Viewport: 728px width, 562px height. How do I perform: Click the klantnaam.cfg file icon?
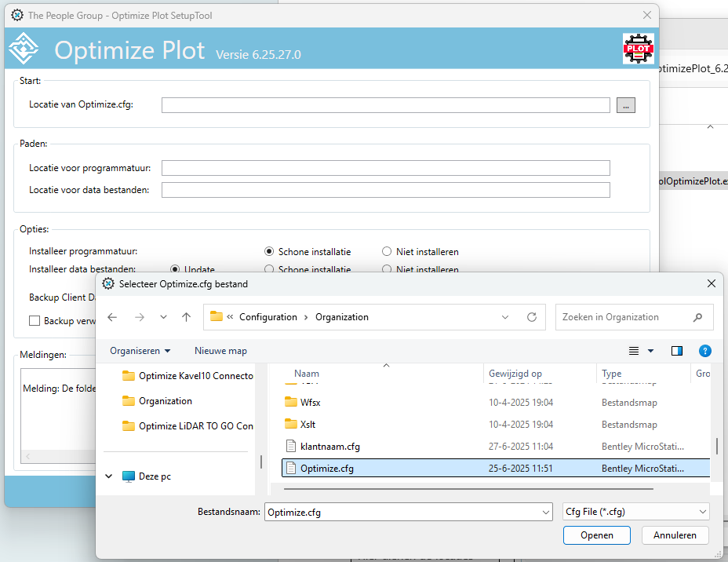tap(290, 447)
